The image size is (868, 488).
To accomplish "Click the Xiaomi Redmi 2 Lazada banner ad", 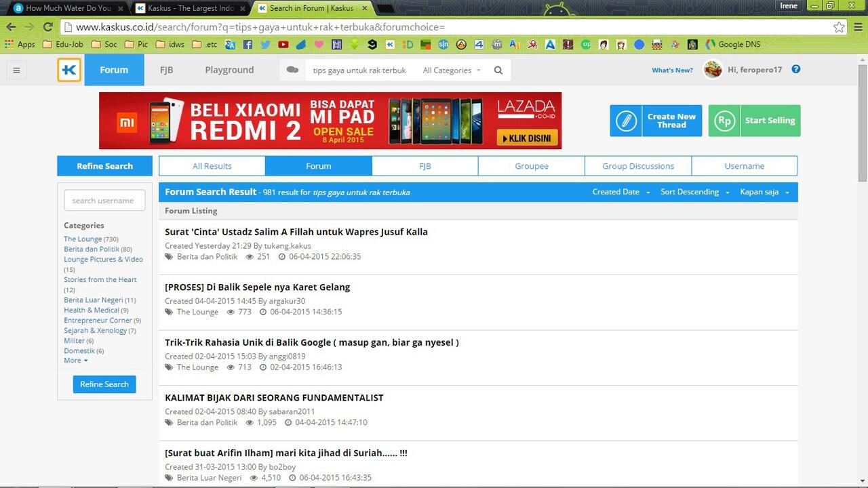I will coord(330,121).
